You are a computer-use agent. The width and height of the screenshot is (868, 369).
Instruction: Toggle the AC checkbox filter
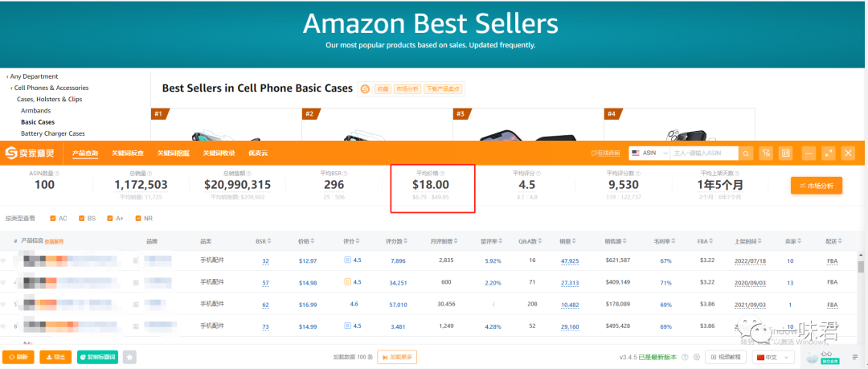pos(53,218)
